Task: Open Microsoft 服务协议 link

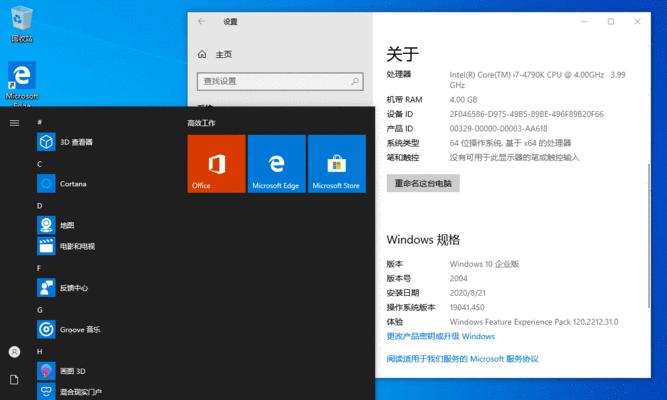Action: coord(462,359)
